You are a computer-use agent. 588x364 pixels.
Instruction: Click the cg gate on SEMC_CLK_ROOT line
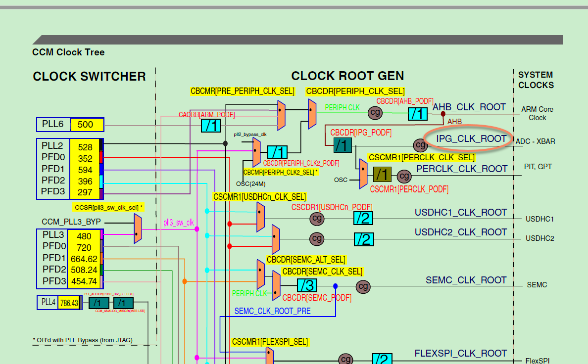363,286
